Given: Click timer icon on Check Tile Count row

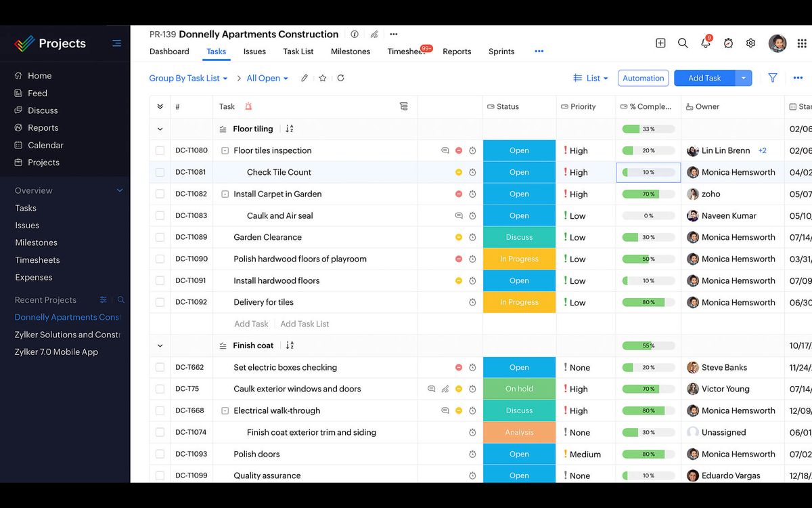Looking at the screenshot, I should (472, 172).
